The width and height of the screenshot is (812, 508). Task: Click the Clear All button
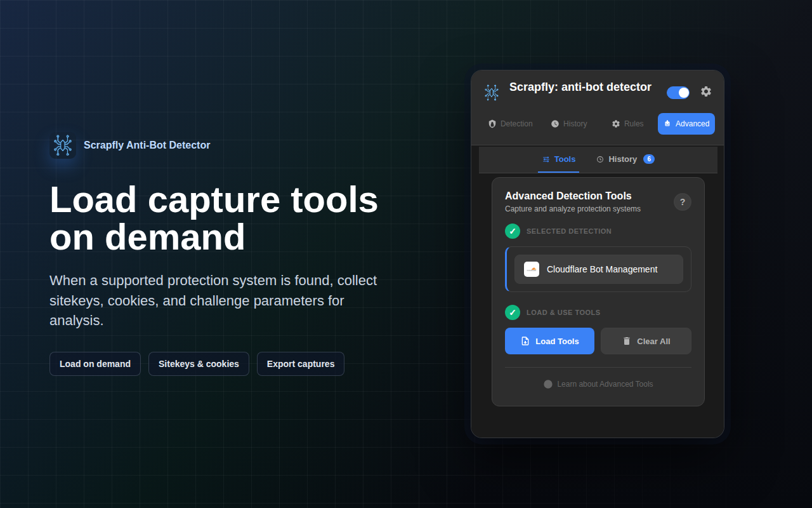pyautogui.click(x=646, y=341)
